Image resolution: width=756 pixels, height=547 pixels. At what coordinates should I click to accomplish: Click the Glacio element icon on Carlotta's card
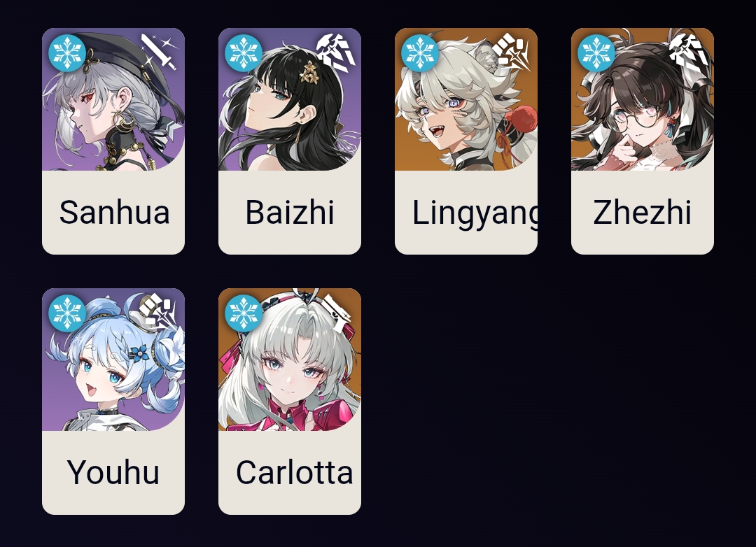[x=244, y=313]
